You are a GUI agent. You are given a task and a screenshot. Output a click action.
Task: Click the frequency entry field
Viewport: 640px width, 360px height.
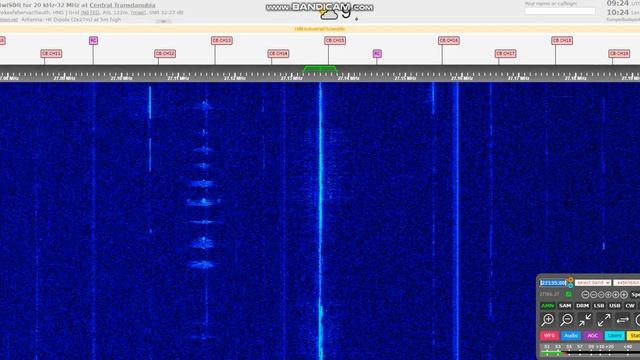click(x=553, y=283)
